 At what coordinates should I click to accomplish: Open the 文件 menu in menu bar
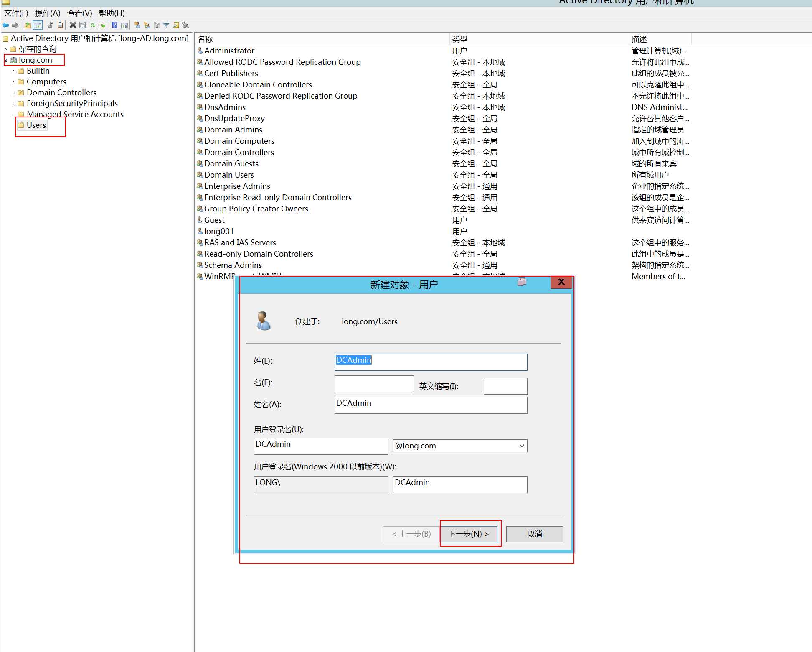tap(14, 13)
